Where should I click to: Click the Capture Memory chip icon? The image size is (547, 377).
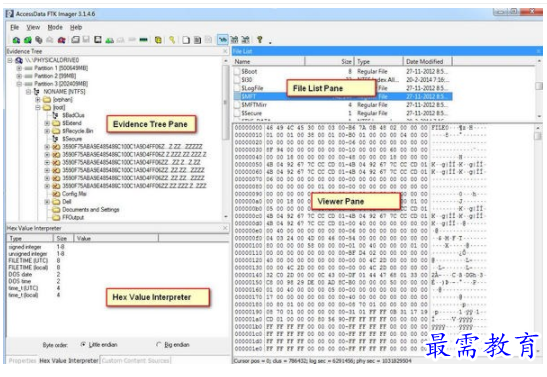(x=143, y=40)
